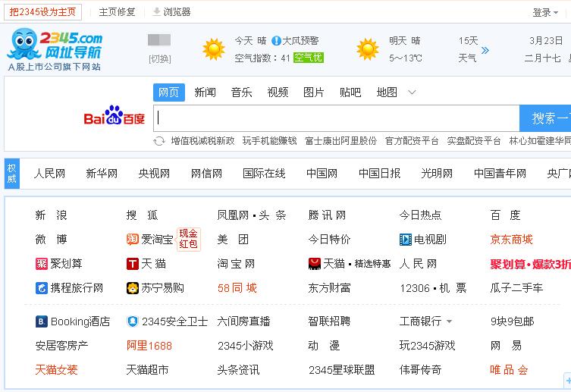
Task: Open the 东方财富 link
Action: coord(330,288)
